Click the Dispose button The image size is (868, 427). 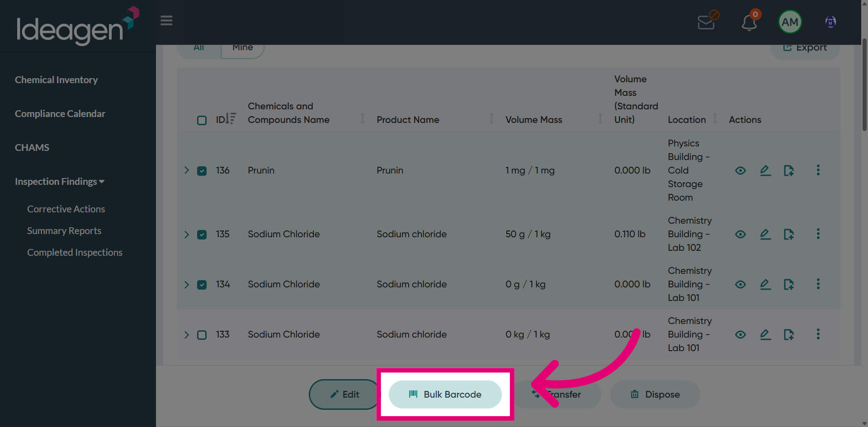pyautogui.click(x=655, y=394)
